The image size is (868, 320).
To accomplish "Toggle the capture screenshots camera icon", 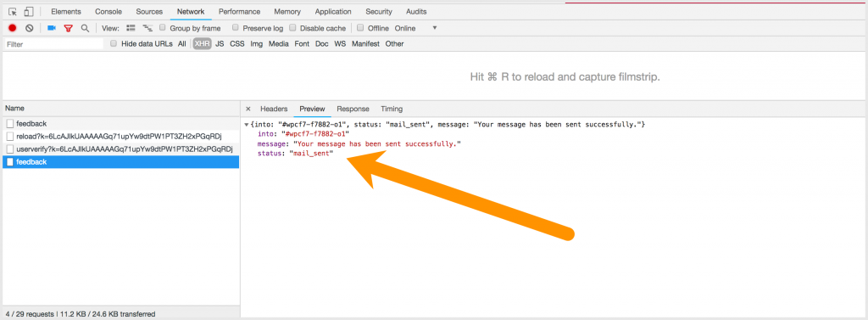I will 52,28.
